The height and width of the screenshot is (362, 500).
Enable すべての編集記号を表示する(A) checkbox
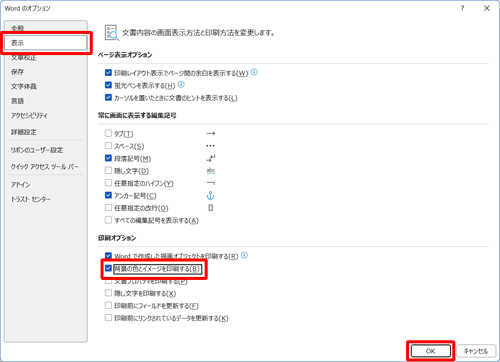[108, 220]
